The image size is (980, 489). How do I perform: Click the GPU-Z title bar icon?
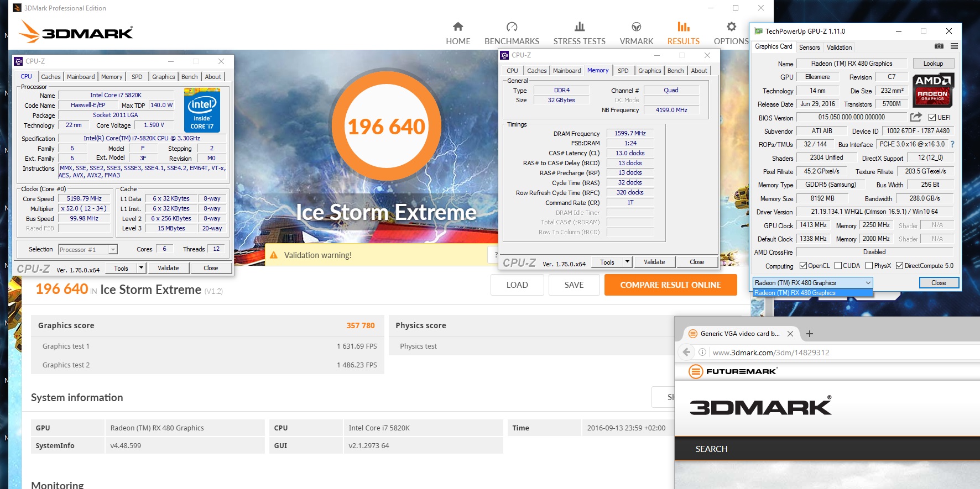pos(758,31)
